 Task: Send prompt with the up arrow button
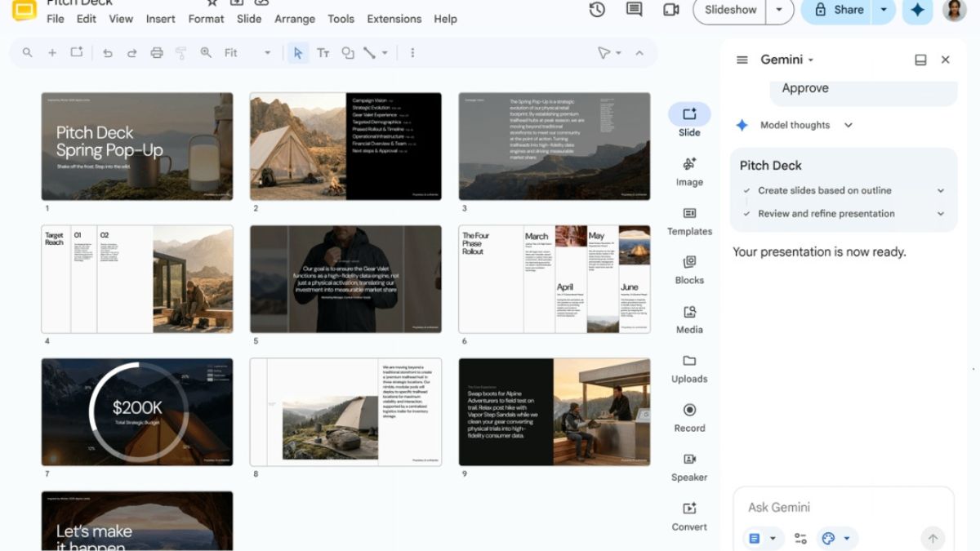pos(933,539)
